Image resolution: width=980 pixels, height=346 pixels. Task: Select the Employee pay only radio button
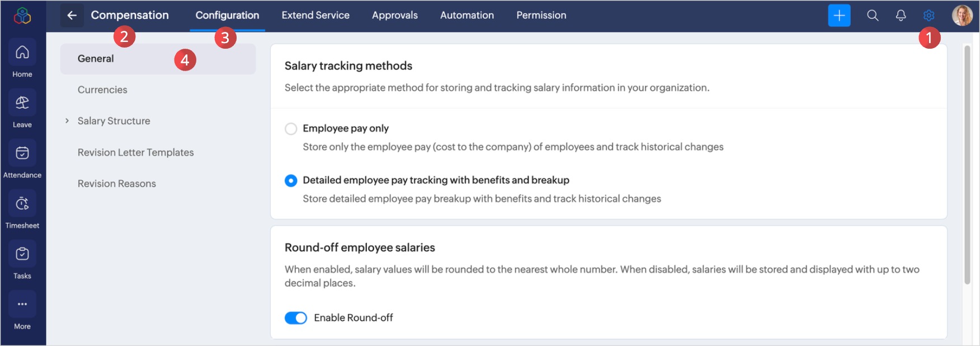point(291,129)
